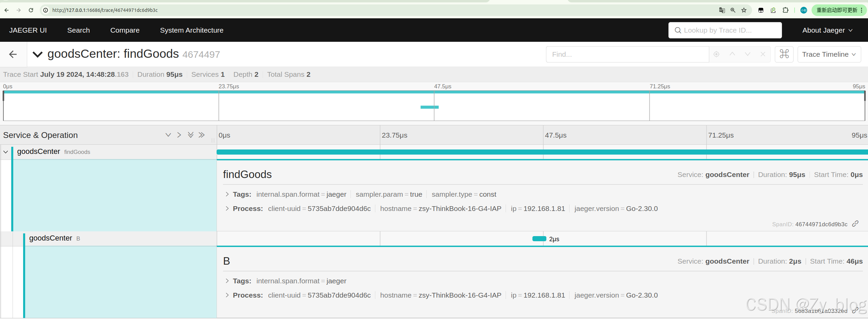Click findGoods span timeline bar
The height and width of the screenshot is (319, 868).
(x=542, y=152)
